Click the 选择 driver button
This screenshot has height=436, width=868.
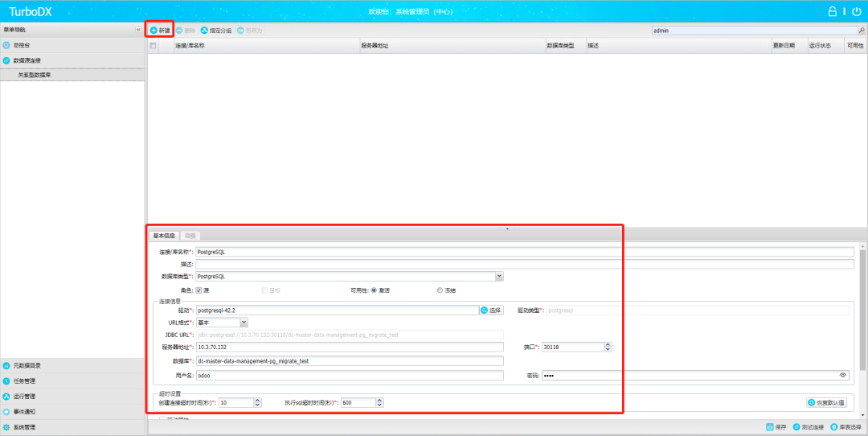click(492, 311)
